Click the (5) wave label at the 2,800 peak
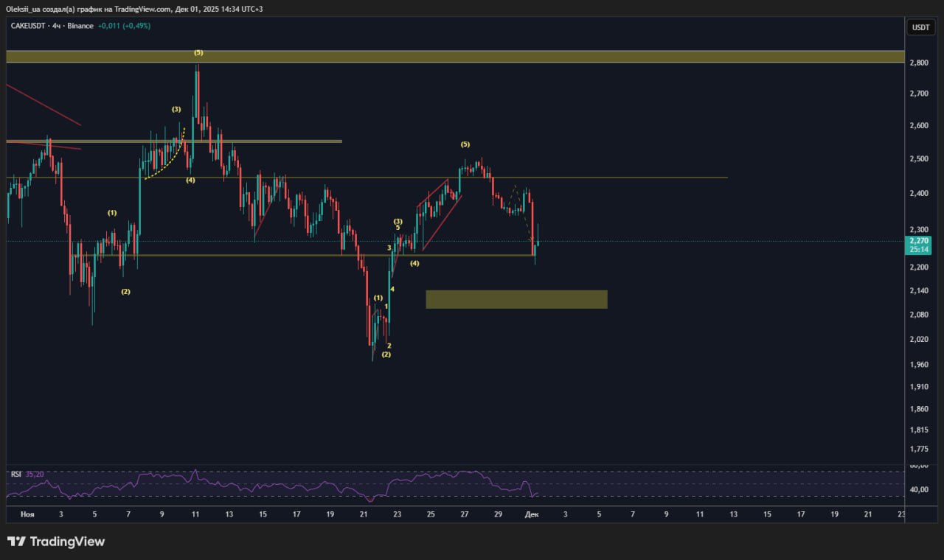 tap(198, 52)
